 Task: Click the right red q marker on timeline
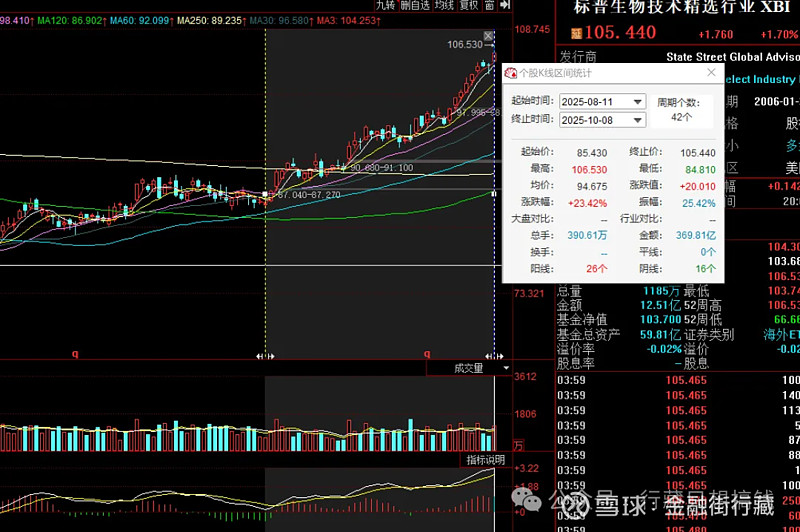[427, 353]
